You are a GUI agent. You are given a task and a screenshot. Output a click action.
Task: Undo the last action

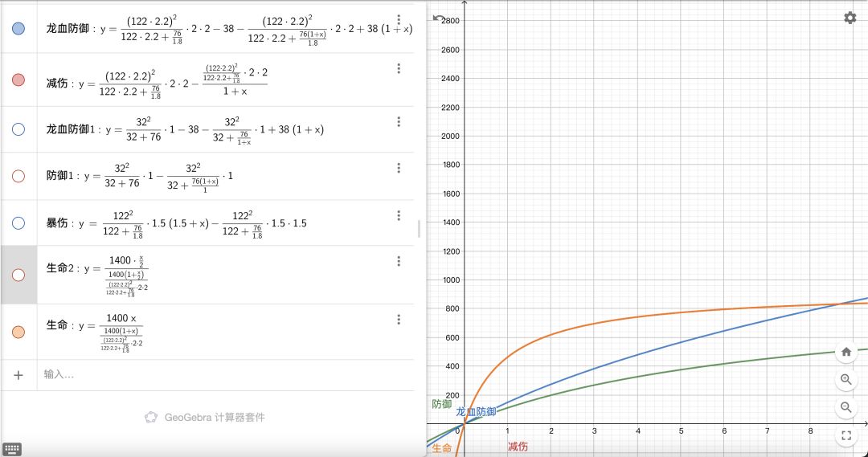coord(439,18)
